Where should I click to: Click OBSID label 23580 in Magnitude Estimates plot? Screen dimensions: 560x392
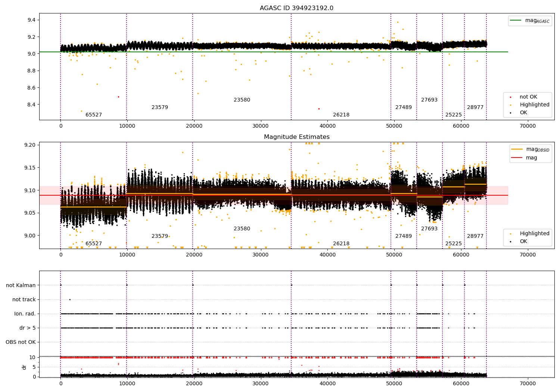click(x=242, y=229)
